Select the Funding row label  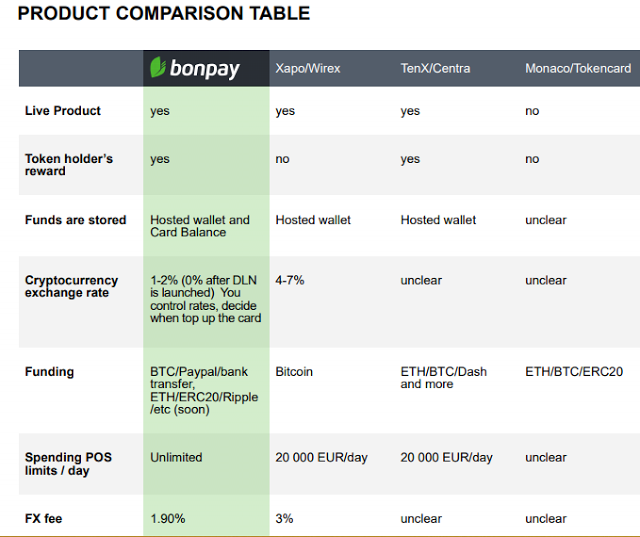tap(49, 372)
